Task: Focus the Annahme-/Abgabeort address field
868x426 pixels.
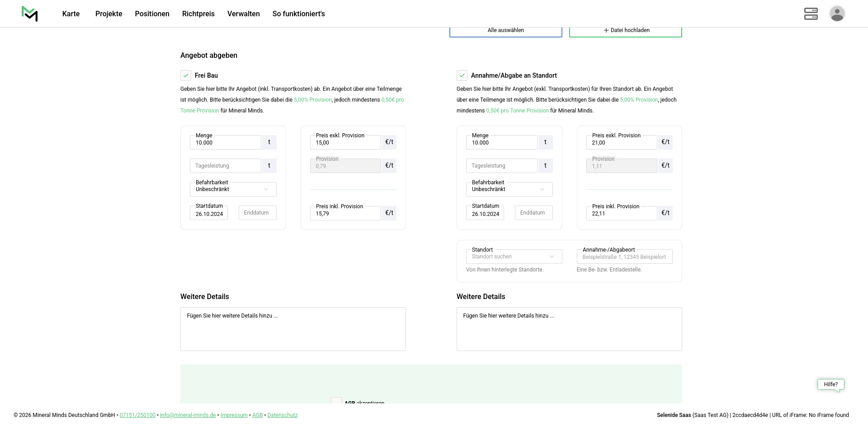Action: 624,257
